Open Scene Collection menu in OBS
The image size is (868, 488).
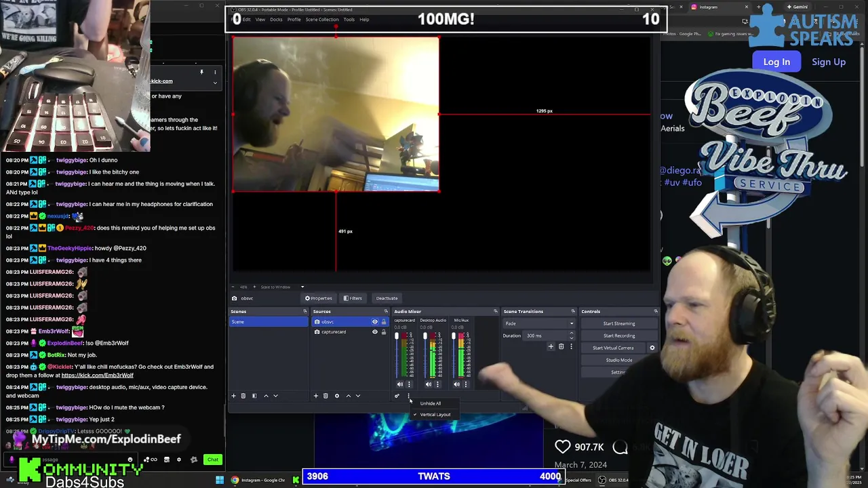[x=322, y=20]
